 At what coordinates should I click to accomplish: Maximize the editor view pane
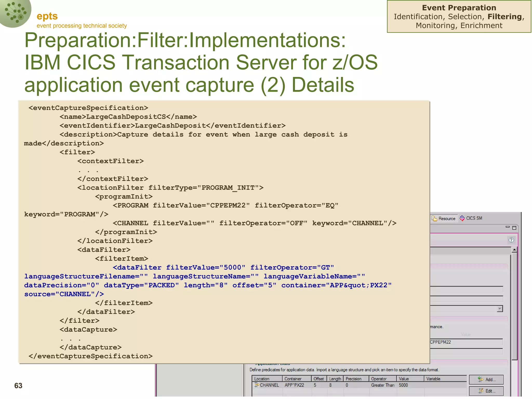point(514,228)
